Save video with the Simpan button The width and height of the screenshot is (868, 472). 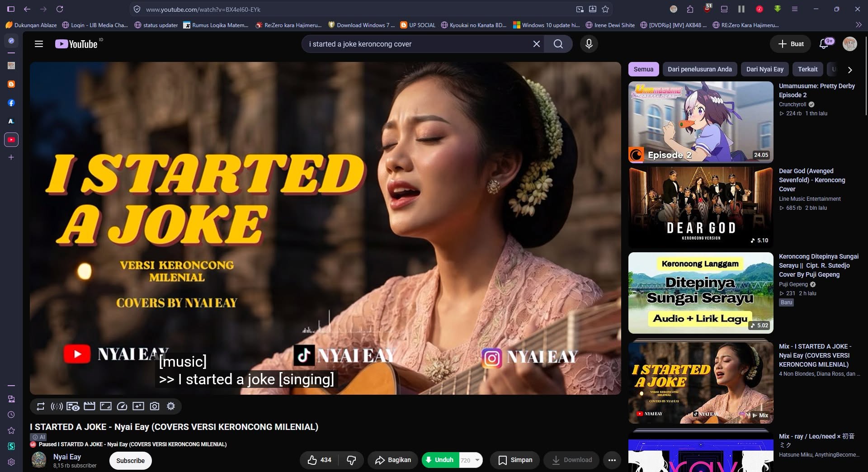point(515,460)
